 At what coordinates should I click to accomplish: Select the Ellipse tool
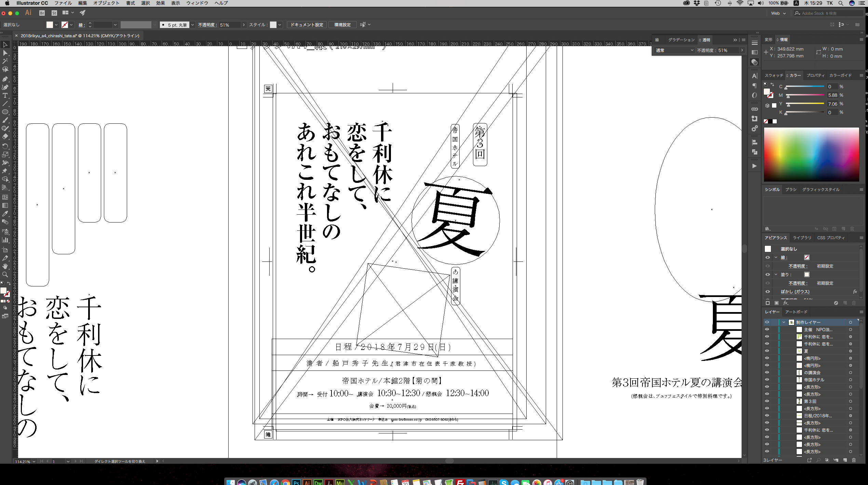click(5, 112)
